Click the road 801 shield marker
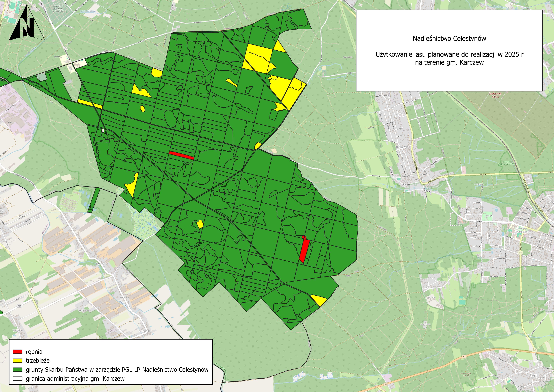This screenshot has height=392, width=554. point(31,295)
